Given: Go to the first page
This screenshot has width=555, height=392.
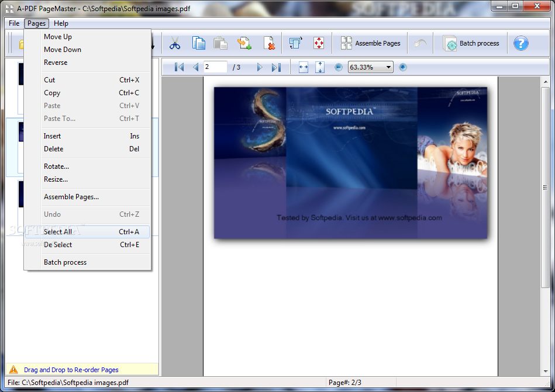Looking at the screenshot, I should [x=179, y=67].
